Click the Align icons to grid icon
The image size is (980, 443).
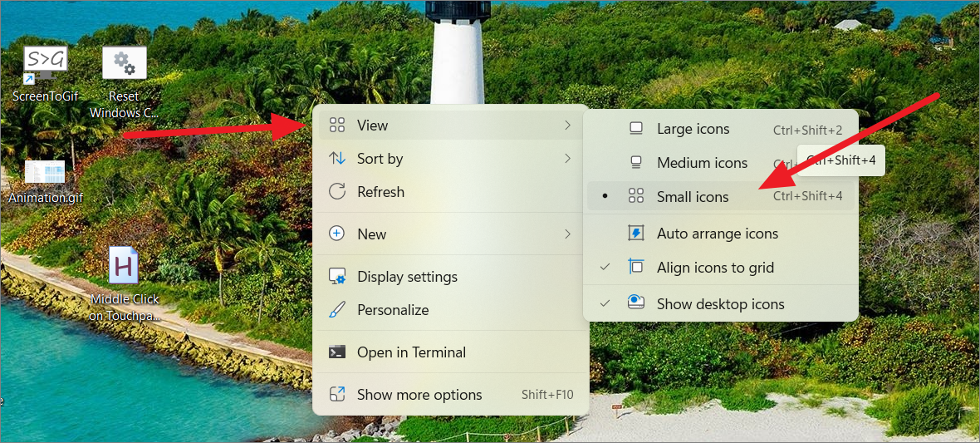[x=635, y=267]
